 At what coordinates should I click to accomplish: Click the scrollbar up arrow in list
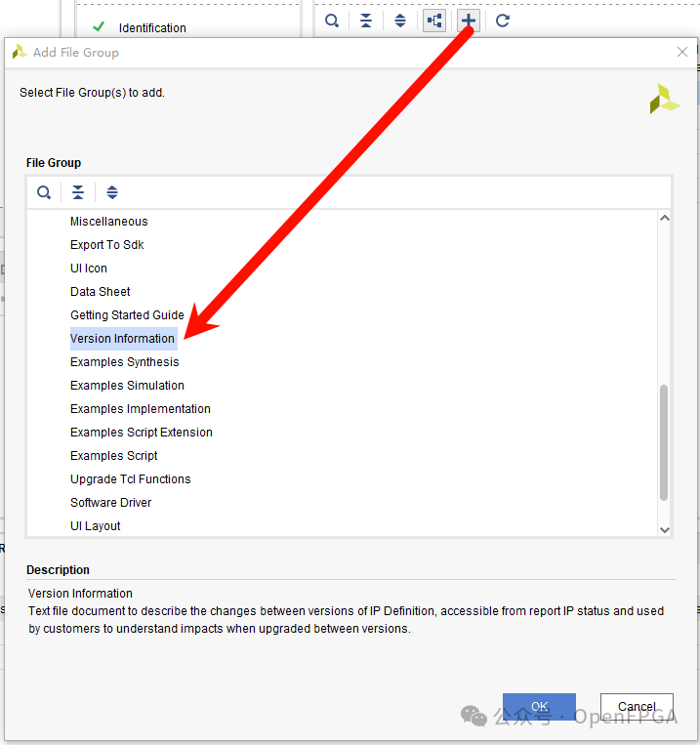(x=665, y=218)
